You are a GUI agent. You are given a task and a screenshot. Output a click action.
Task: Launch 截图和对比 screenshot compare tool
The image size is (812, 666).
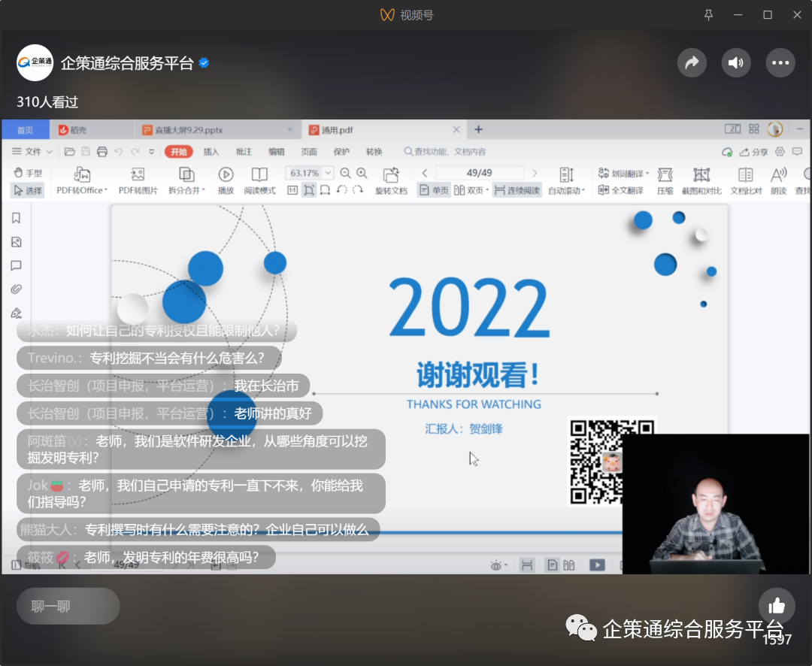[x=701, y=180]
